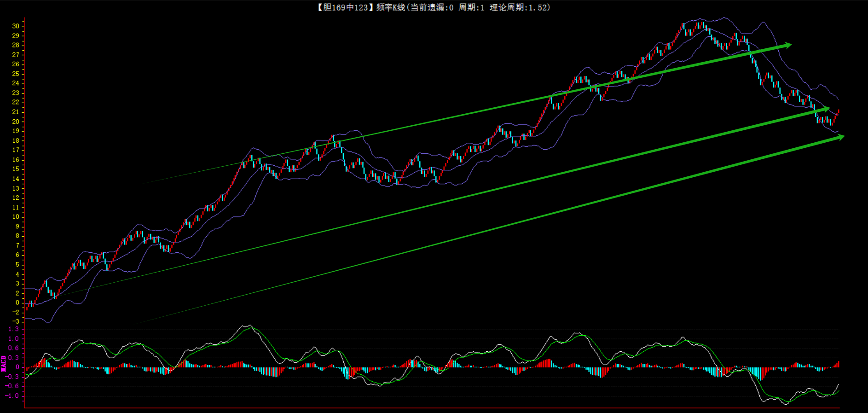Click the upper green trendline arrowhead
Viewport: 868px width, 413px height.
coord(787,45)
